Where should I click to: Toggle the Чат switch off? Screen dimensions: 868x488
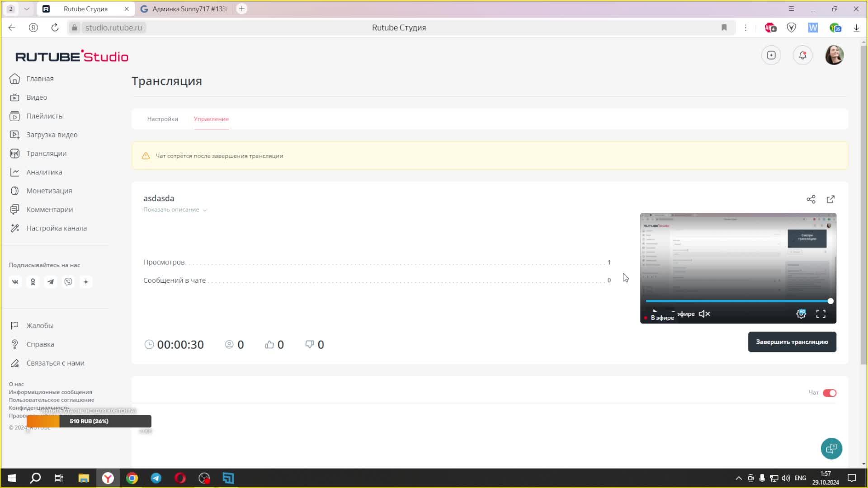click(830, 393)
